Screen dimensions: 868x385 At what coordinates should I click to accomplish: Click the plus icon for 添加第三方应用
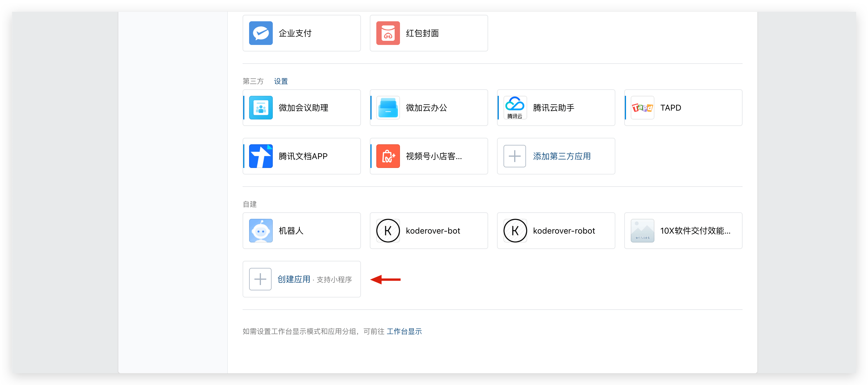click(514, 156)
